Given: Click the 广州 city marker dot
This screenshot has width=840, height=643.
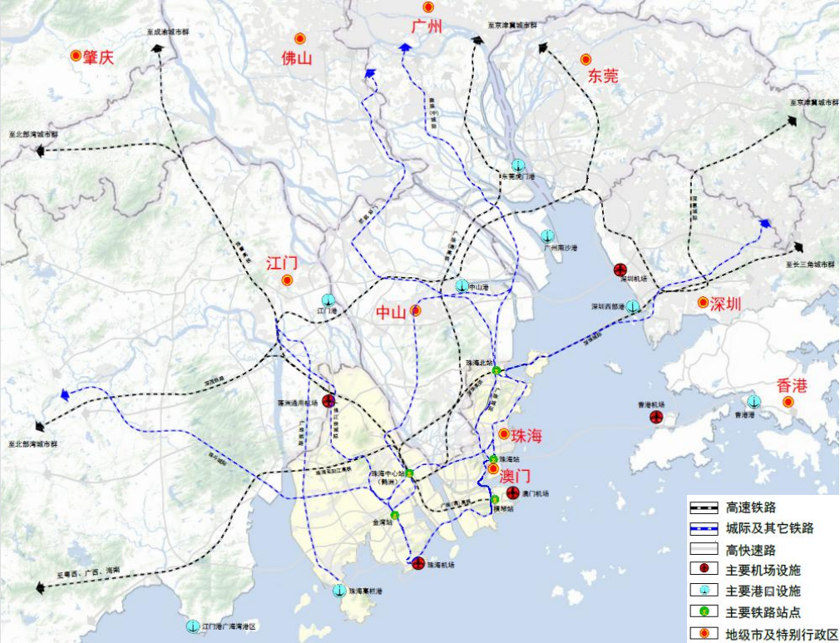Looking at the screenshot, I should click(x=428, y=7).
